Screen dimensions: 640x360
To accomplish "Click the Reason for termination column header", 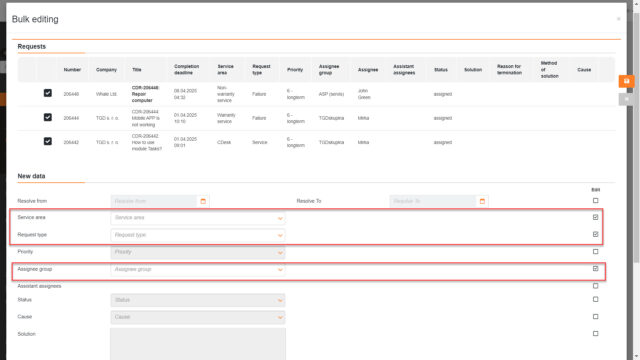I will [509, 69].
